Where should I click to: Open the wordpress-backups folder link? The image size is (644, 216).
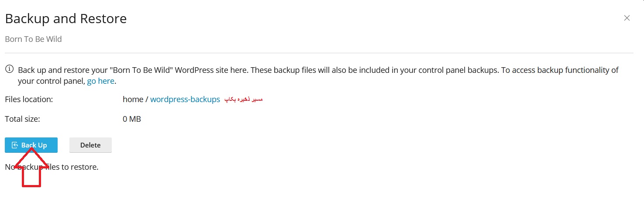(x=185, y=99)
